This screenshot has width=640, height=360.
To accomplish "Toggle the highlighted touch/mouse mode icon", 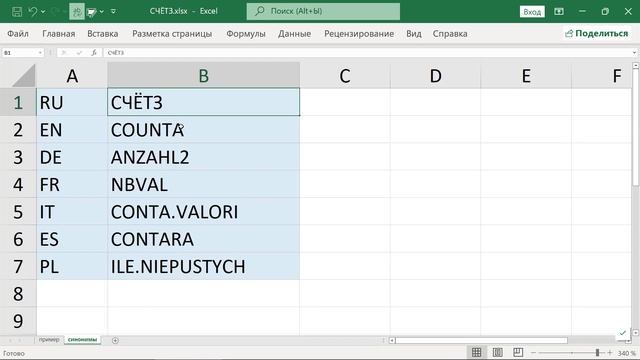I will tap(77, 11).
